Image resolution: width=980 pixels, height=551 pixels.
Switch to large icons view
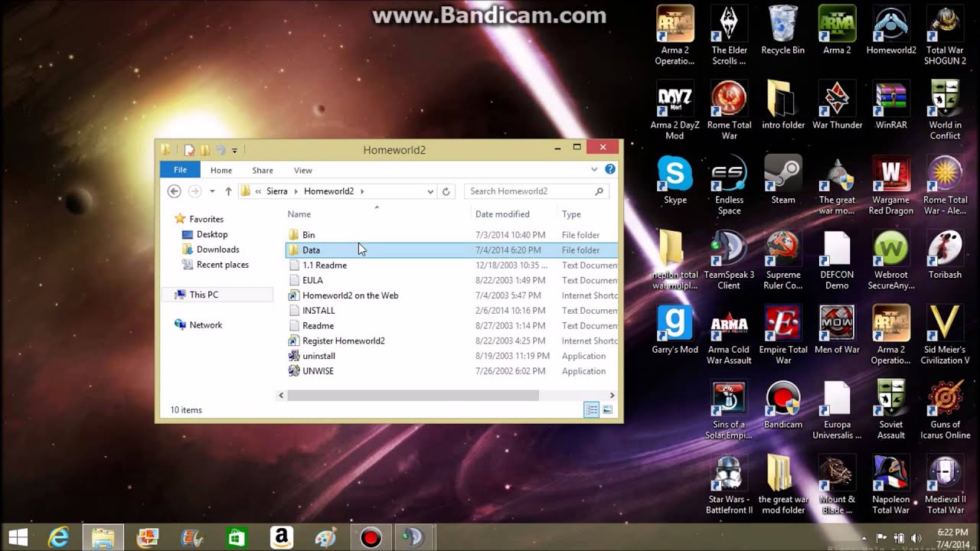pyautogui.click(x=607, y=410)
